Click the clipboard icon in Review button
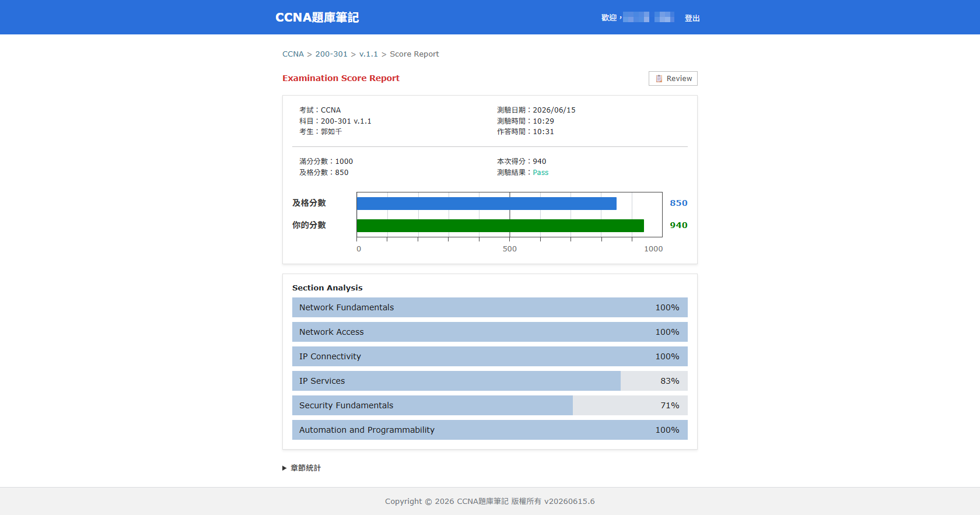The width and height of the screenshot is (980, 515). tap(659, 79)
